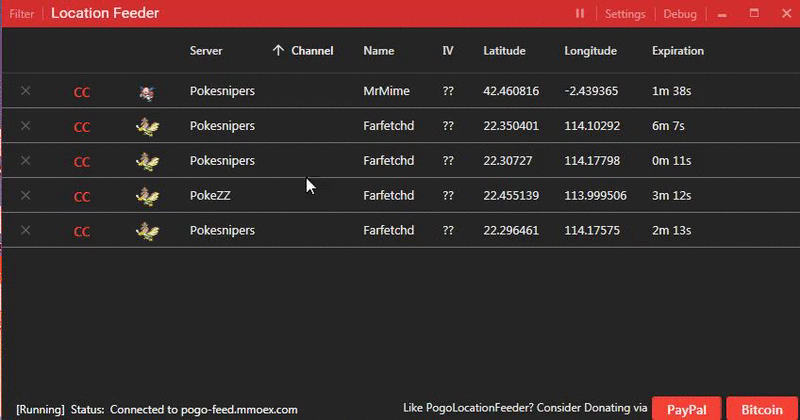
Task: Sort by the Channel column header
Action: (x=312, y=51)
